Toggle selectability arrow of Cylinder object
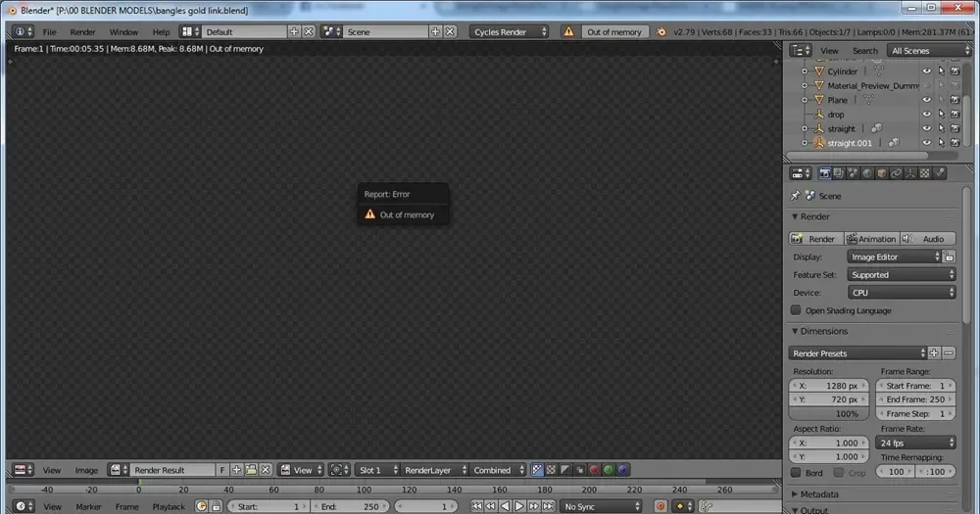Viewport: 980px width, 514px height. tap(941, 71)
